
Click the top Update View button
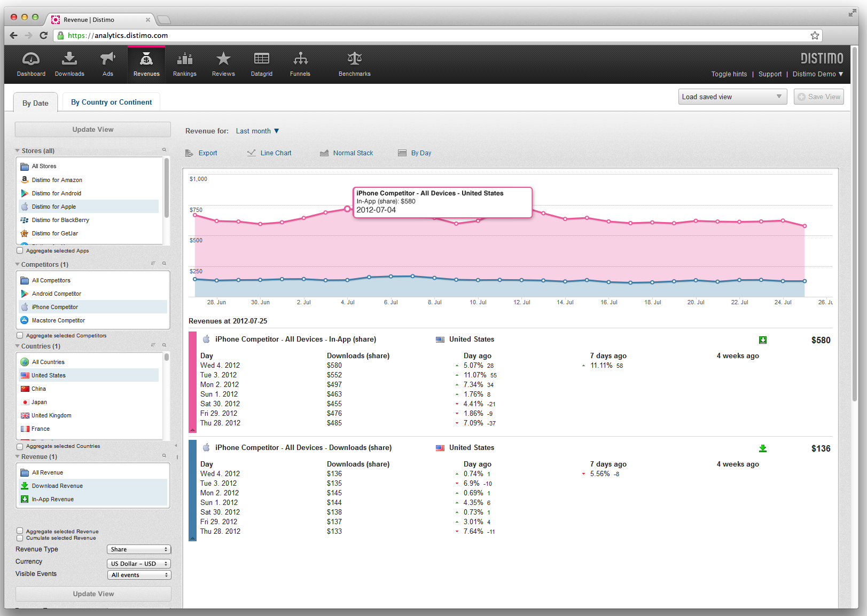93,130
